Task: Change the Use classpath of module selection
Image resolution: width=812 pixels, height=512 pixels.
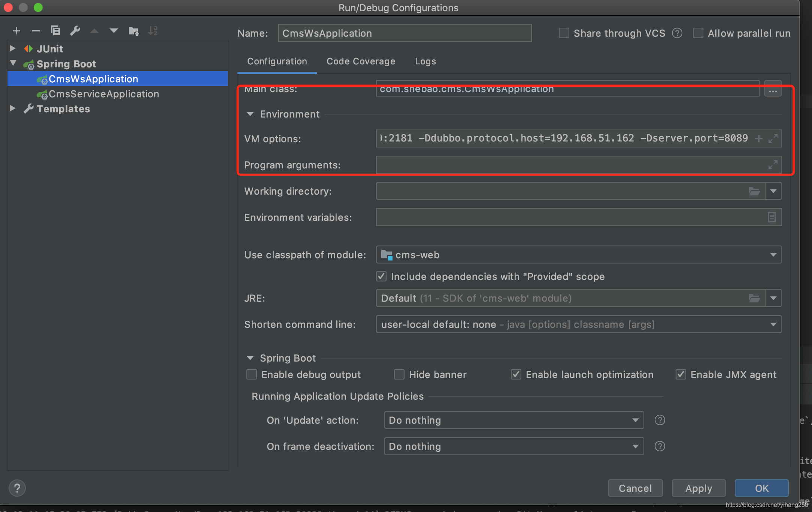Action: coord(773,255)
